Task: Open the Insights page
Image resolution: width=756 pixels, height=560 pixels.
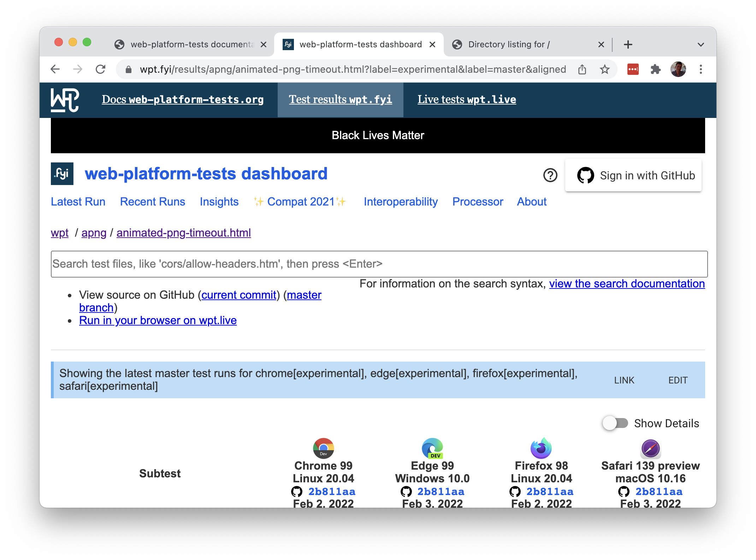Action: coord(219,202)
